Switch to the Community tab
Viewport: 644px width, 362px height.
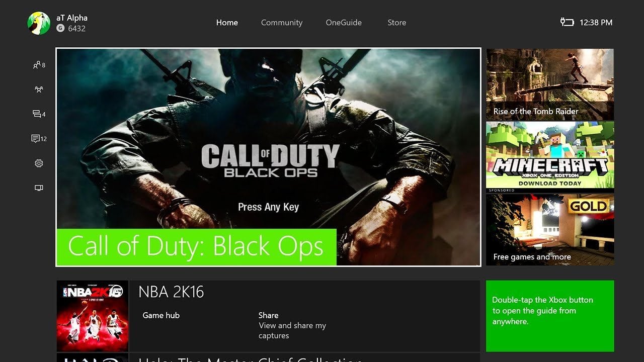click(282, 23)
